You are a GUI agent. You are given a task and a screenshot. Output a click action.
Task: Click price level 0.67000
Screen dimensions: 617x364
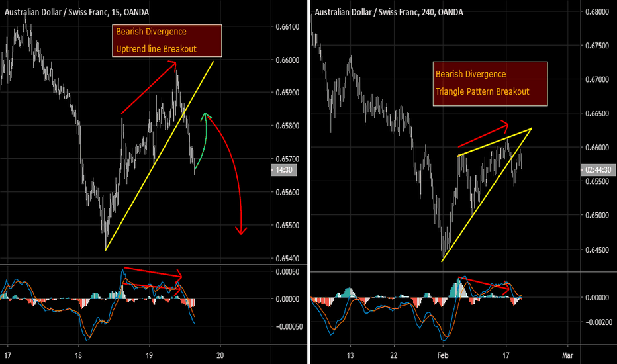[597, 79]
